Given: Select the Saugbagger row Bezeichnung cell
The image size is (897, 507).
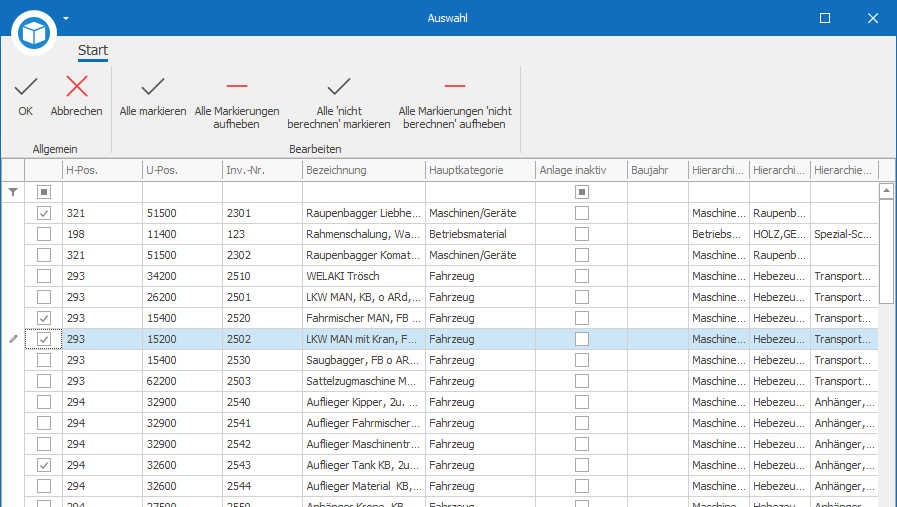Looking at the screenshot, I should coord(364,360).
